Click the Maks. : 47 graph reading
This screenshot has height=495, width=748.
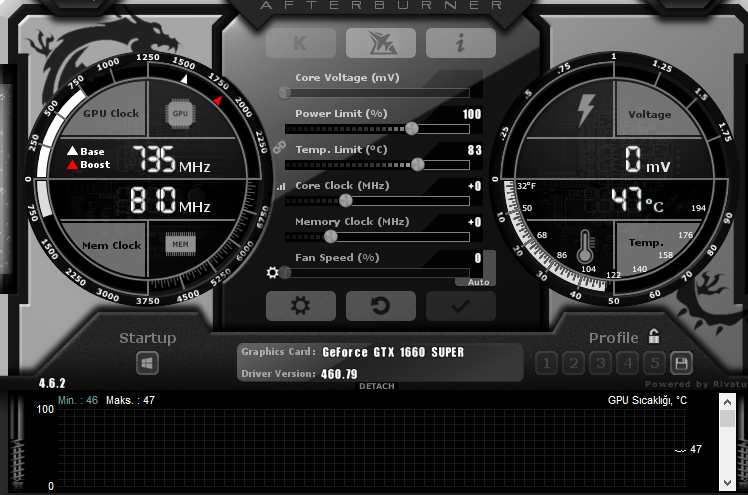pyautogui.click(x=130, y=400)
